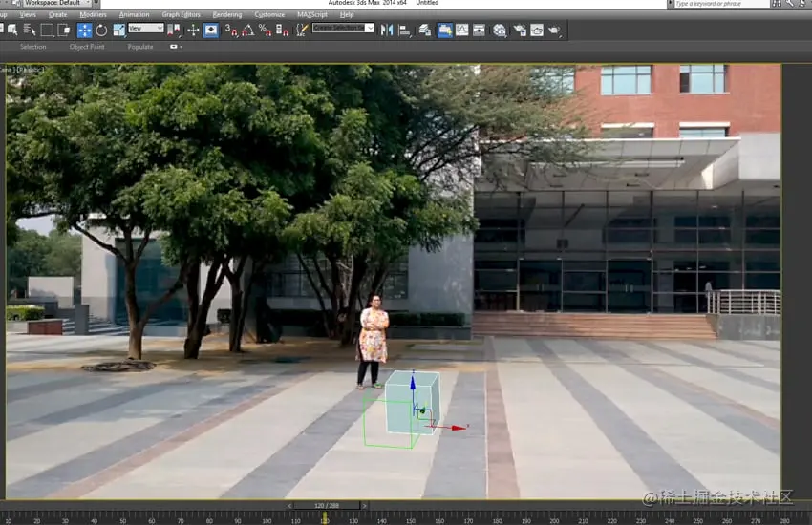Open the Create menu
The height and width of the screenshot is (525, 812).
tap(57, 14)
